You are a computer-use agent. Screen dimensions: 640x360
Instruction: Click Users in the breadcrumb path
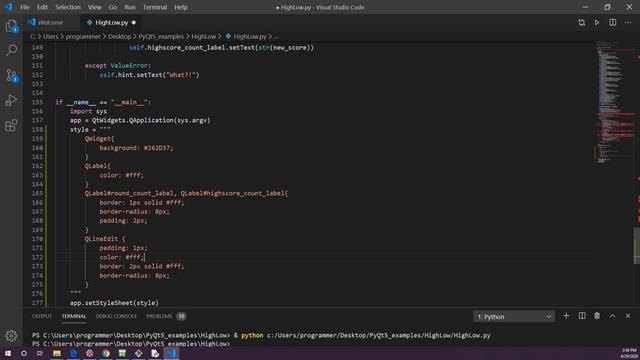[x=51, y=36]
